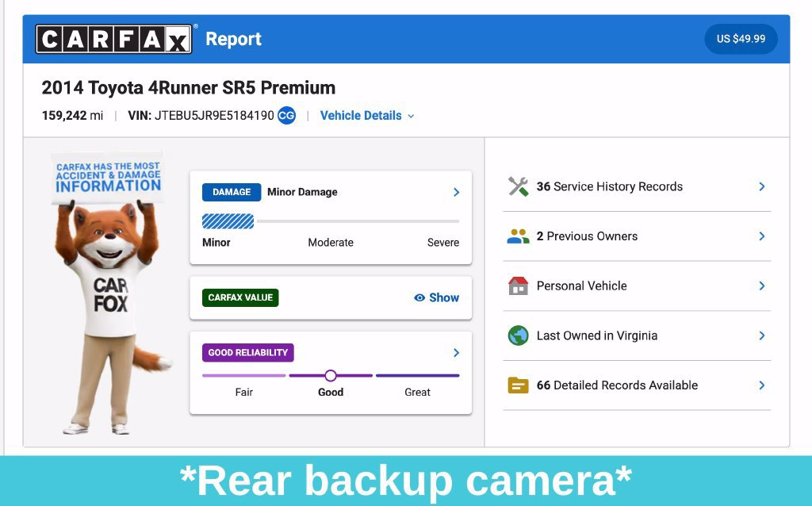
Task: Click the globe Last Owned icon
Action: 518,335
